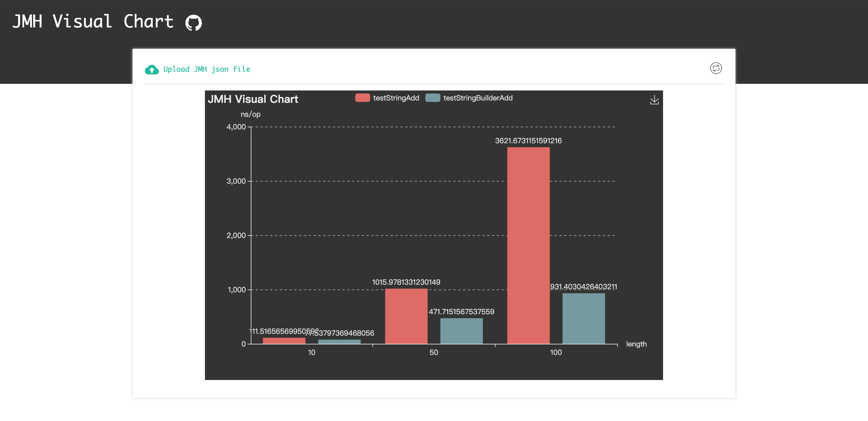The width and height of the screenshot is (868, 421).
Task: Click the 3621.6731151591216 value label
Action: [x=528, y=141]
